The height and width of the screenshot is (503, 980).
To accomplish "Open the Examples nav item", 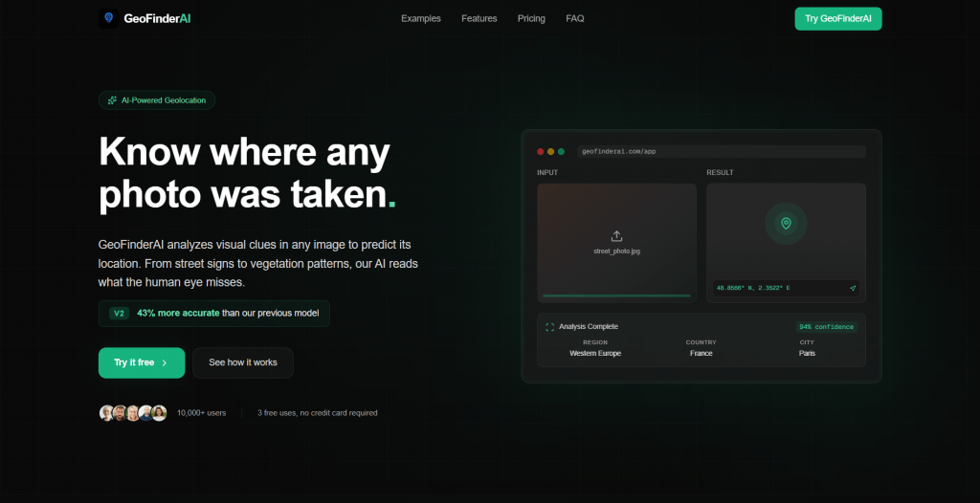I will coord(421,19).
